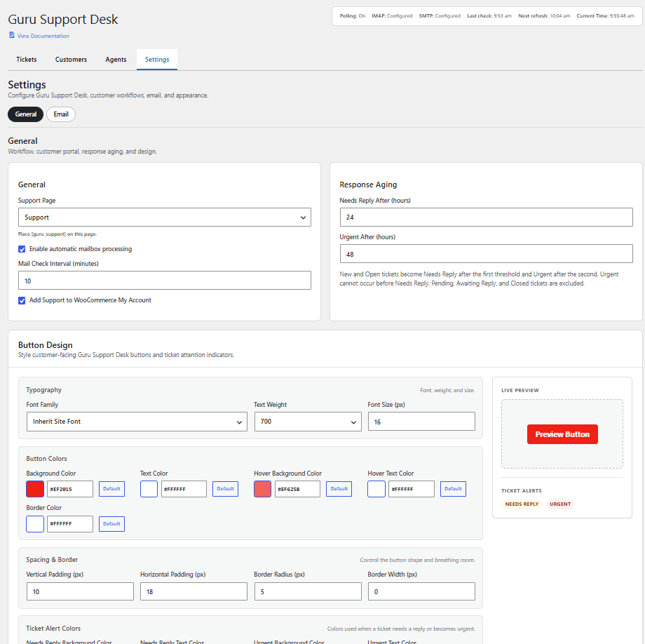Click the Button Design section heading
Screen dimensions: 645x644
click(x=46, y=345)
